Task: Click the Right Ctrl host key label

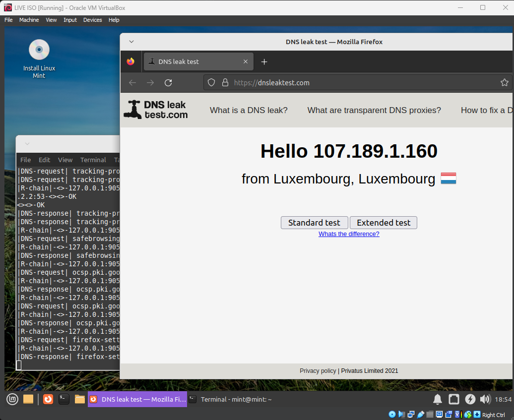Action: click(494, 415)
